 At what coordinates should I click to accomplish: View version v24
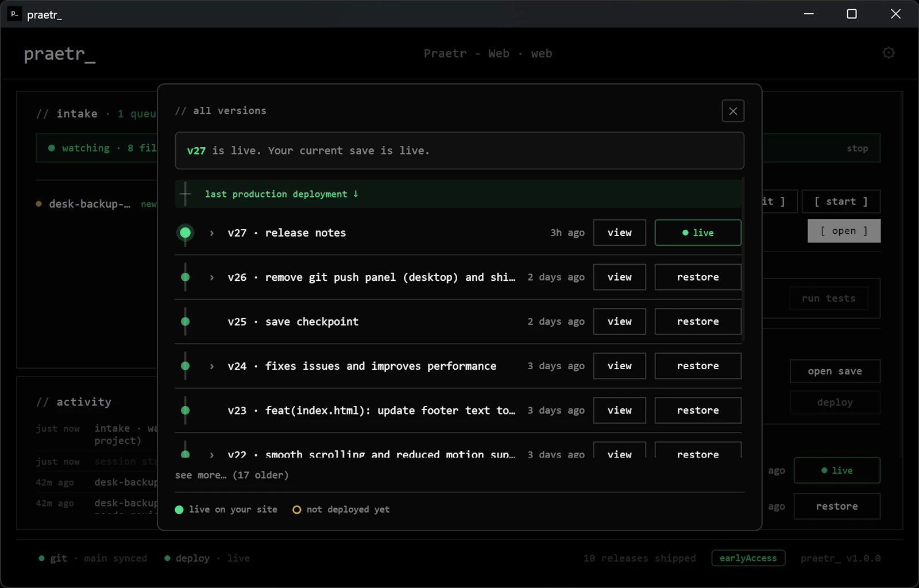(x=619, y=366)
